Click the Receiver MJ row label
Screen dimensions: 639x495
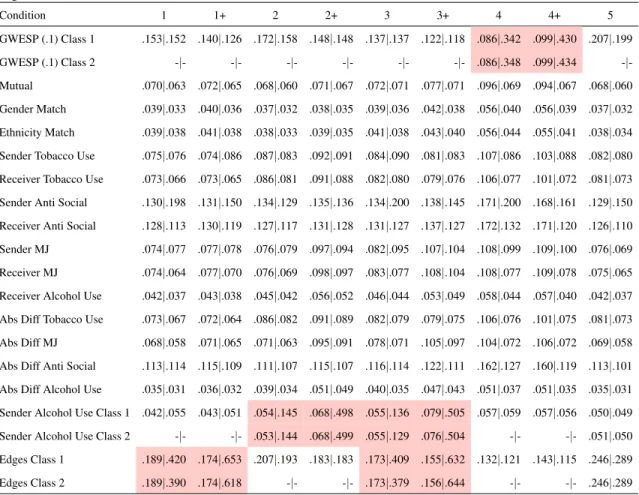(29, 273)
